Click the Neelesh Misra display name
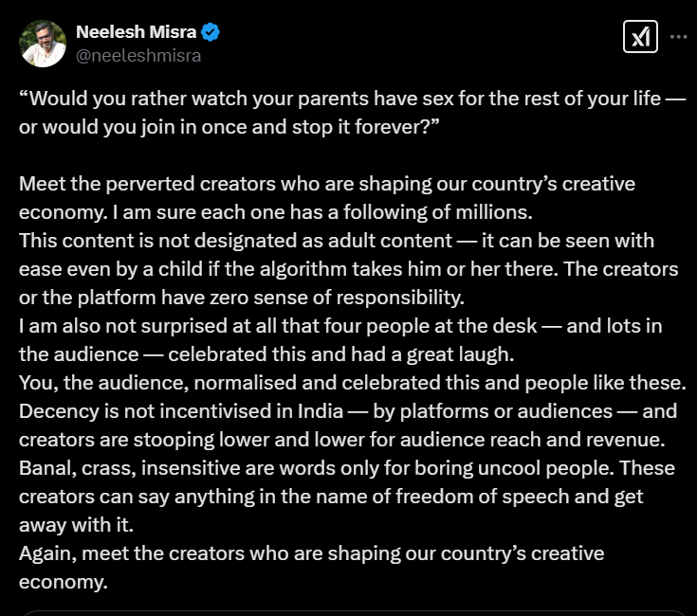The height and width of the screenshot is (616, 697). point(136,32)
